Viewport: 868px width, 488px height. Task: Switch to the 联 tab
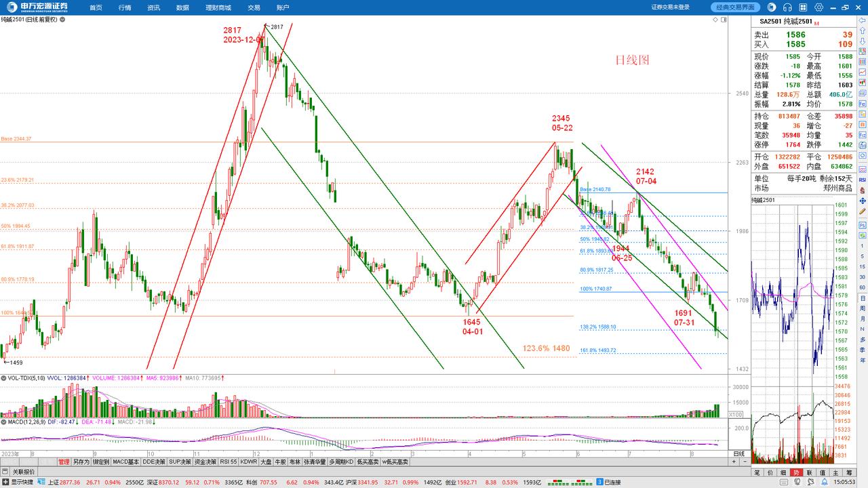[x=809, y=472]
